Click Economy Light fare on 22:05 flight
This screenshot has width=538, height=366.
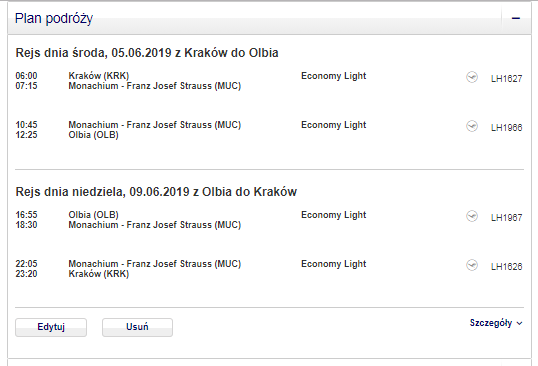tap(334, 264)
